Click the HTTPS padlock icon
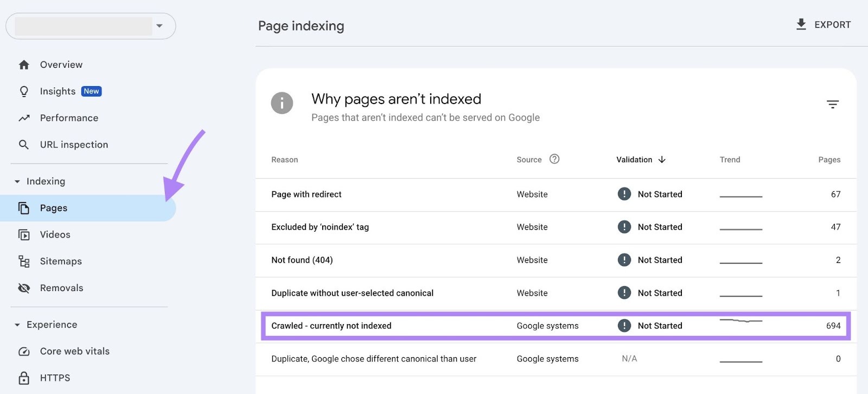The width and height of the screenshot is (868, 394). (x=24, y=378)
